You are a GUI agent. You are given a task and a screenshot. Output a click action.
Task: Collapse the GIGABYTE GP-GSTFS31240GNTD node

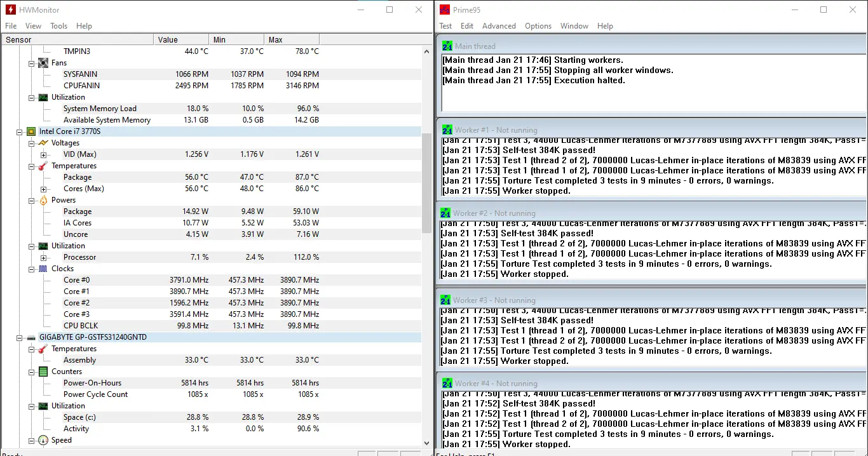coord(20,337)
